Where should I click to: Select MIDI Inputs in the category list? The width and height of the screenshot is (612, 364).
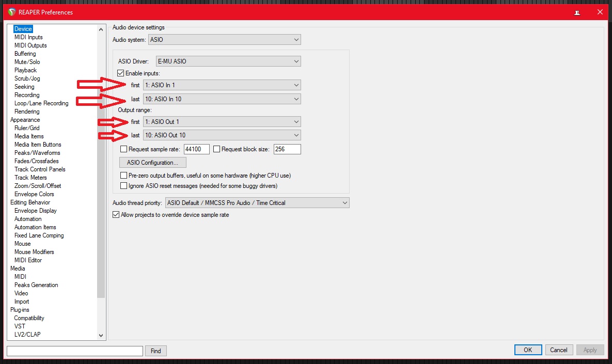pyautogui.click(x=28, y=37)
